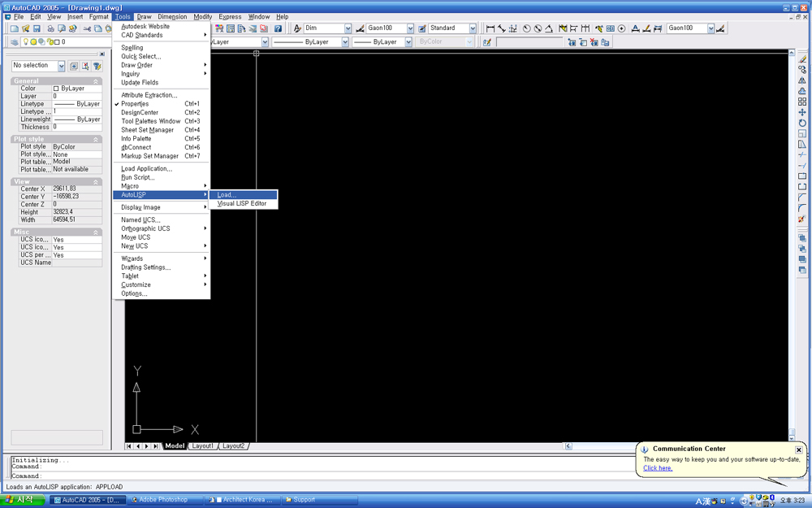The height and width of the screenshot is (508, 812).
Task: Switch to the Layout1 tab
Action: [202, 446]
